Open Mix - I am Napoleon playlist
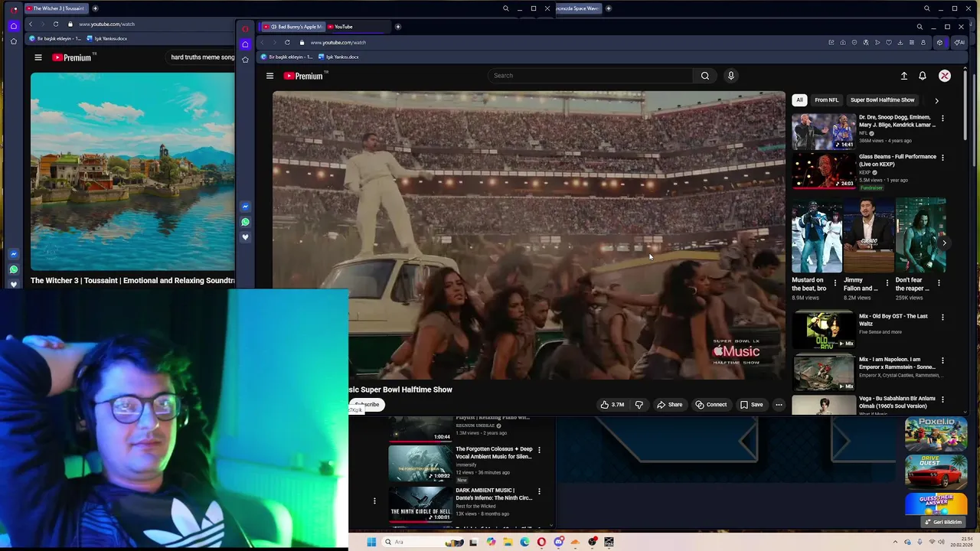This screenshot has height=551, width=980. coord(824,373)
